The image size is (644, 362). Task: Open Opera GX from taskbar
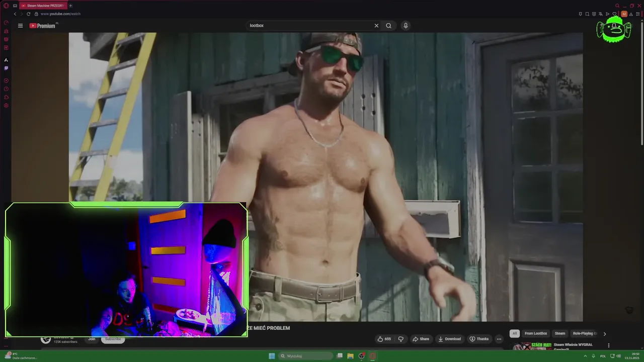(x=372, y=356)
